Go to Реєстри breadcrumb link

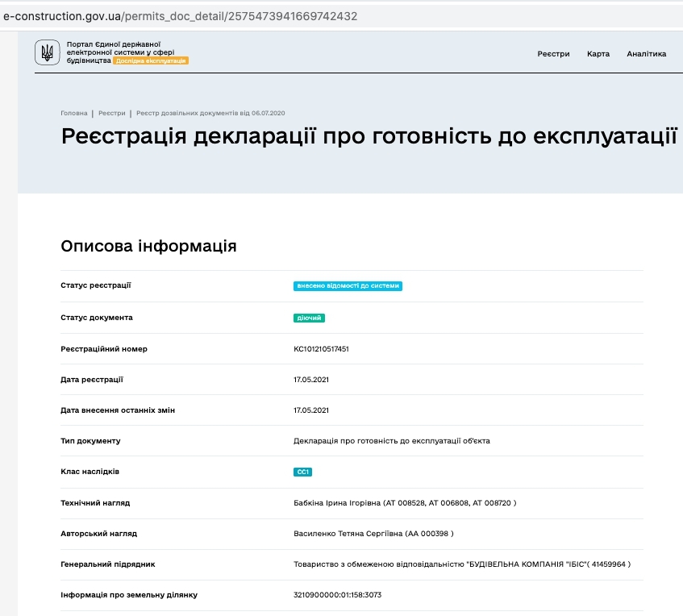coord(112,113)
